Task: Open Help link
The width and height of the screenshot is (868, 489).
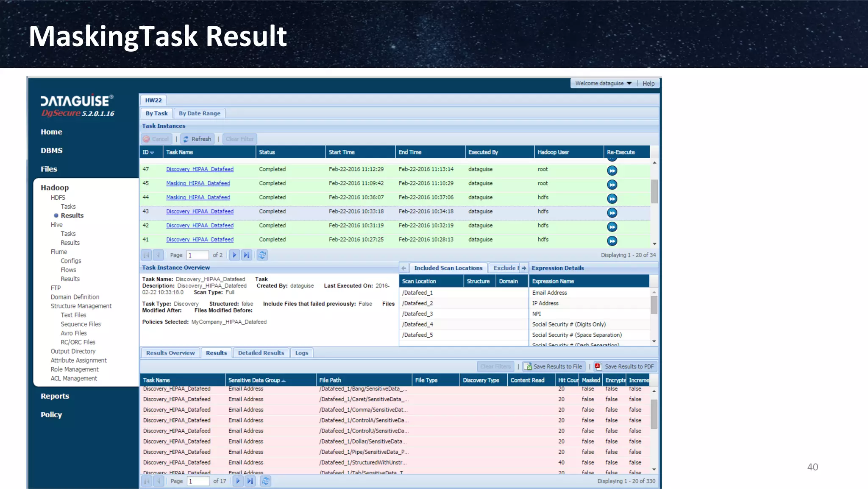Action: (648, 84)
